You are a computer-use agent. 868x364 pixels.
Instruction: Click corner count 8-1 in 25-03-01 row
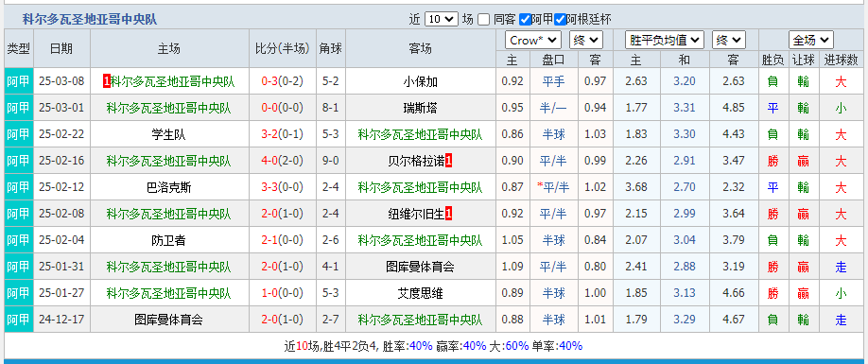(331, 108)
